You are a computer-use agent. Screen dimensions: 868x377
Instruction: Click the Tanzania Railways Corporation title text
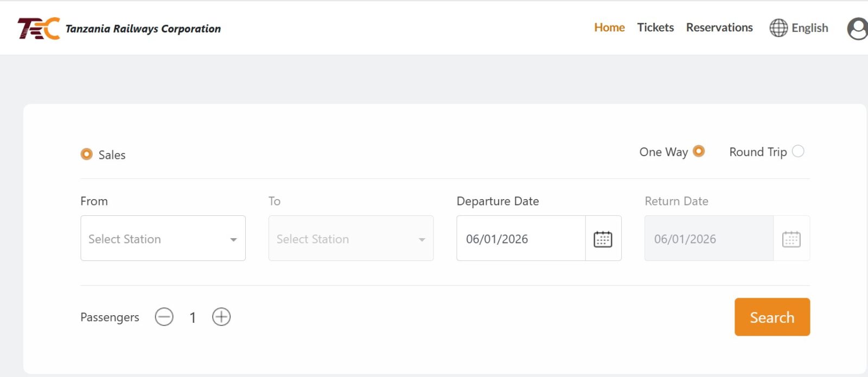tap(143, 29)
